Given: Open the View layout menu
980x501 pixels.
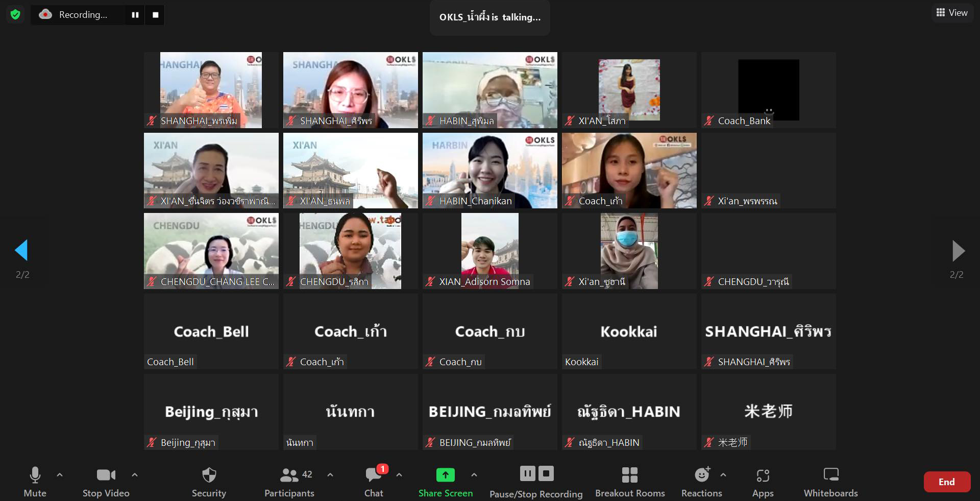Looking at the screenshot, I should point(952,13).
